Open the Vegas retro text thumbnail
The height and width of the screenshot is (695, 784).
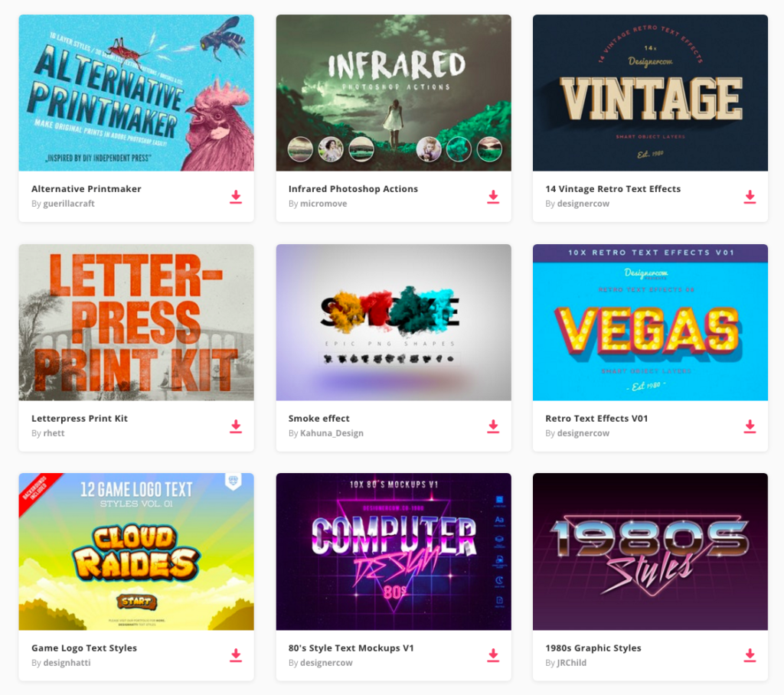pos(650,322)
